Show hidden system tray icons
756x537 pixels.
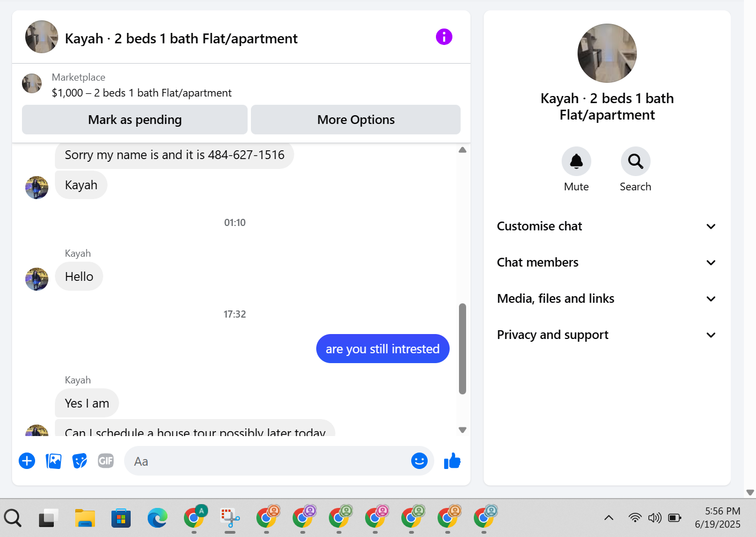pyautogui.click(x=609, y=517)
